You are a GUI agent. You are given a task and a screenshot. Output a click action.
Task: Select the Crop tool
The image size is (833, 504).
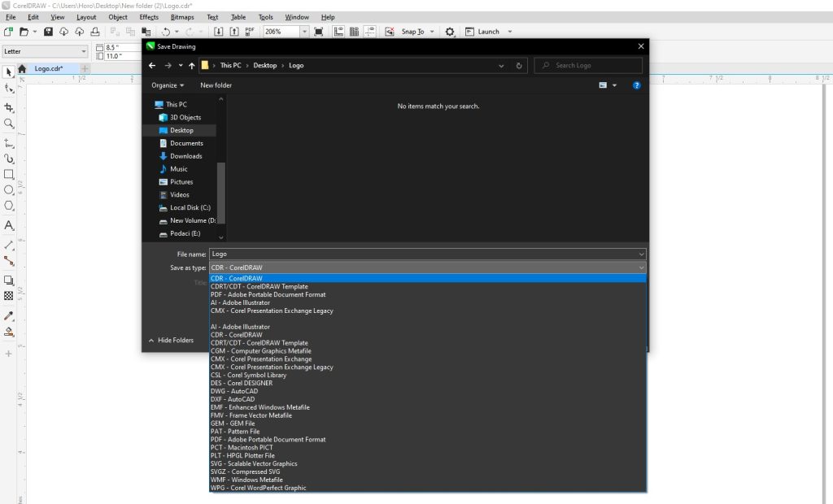click(8, 108)
